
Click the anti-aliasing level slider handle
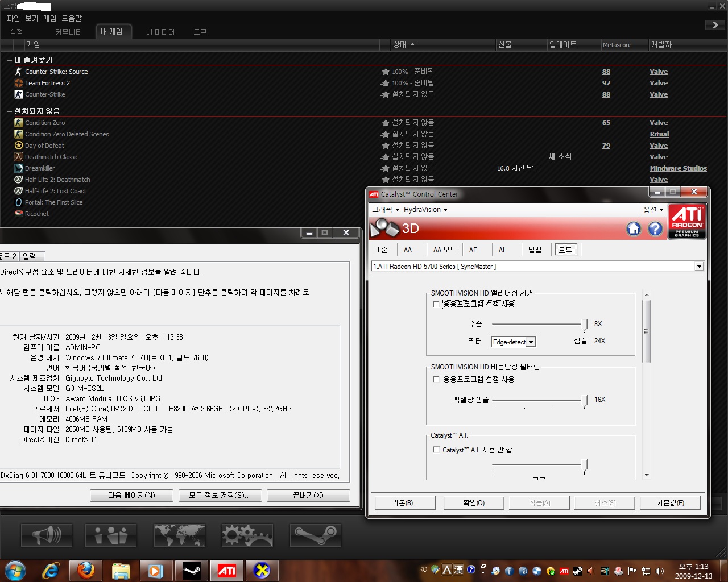[586, 325]
